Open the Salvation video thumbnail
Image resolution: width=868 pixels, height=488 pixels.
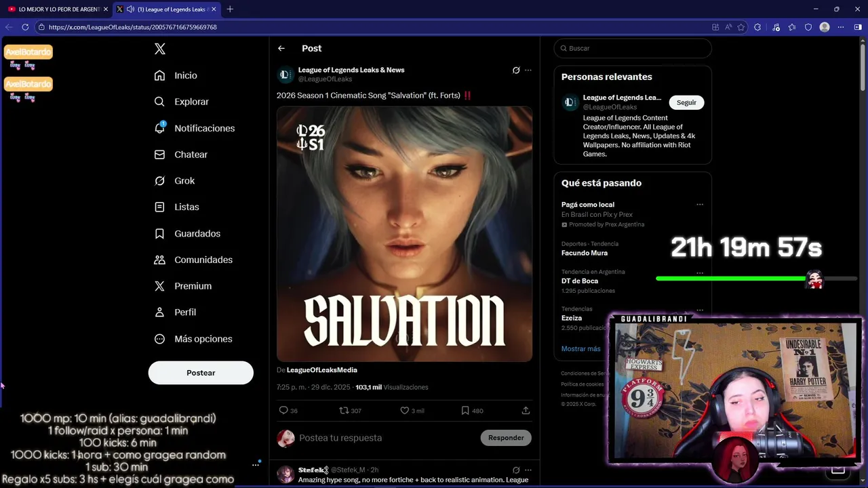404,234
